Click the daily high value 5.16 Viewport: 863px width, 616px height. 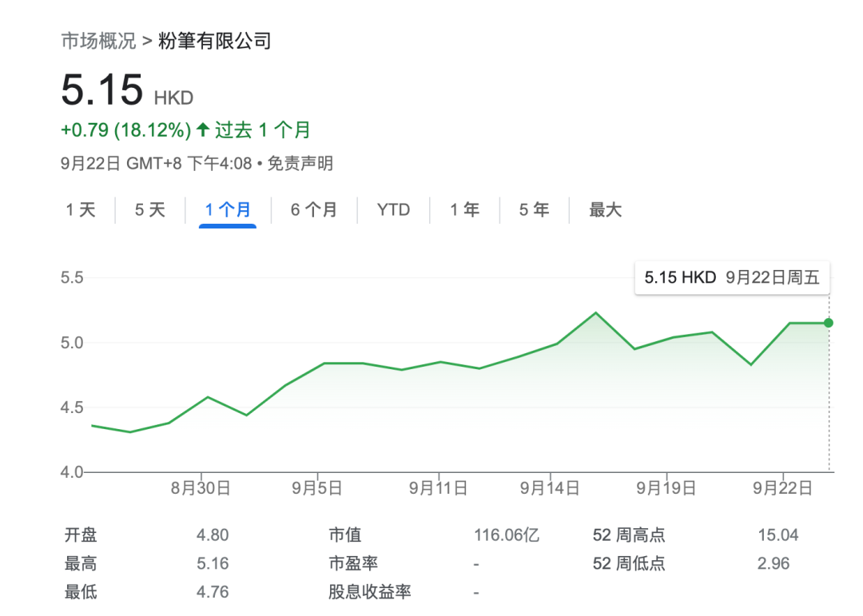pos(213,564)
